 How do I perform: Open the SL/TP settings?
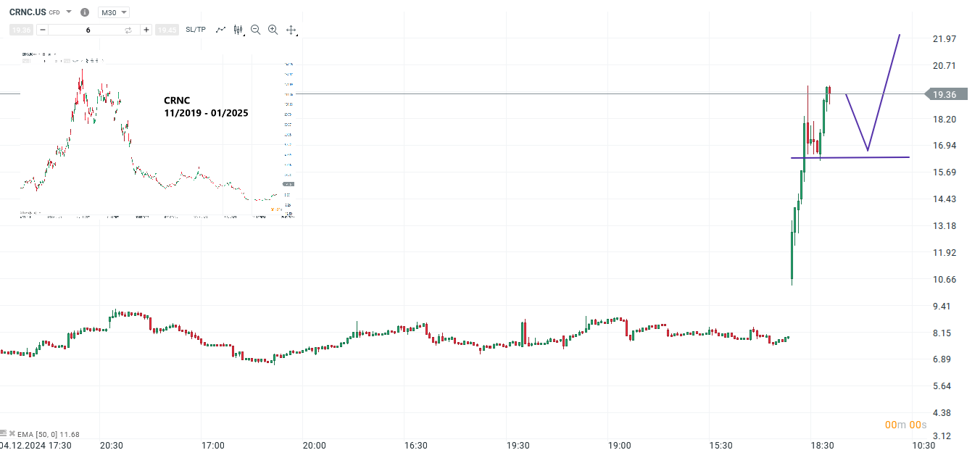pos(194,30)
